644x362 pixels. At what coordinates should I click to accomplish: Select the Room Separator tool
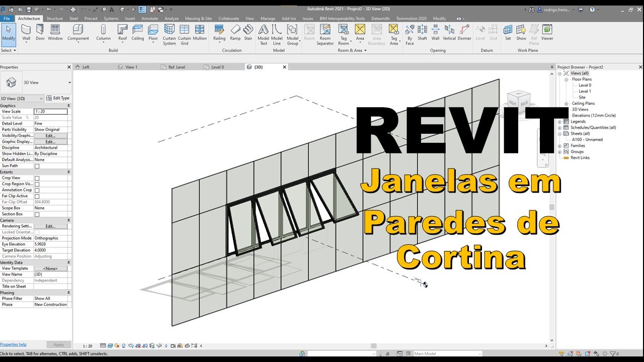pyautogui.click(x=325, y=34)
